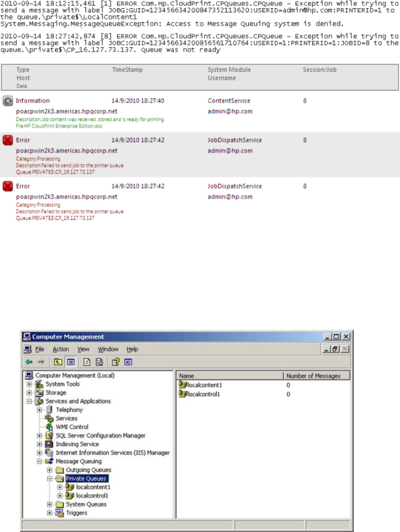Click the ContentService module text in log
The height and width of the screenshot is (532, 400).
coord(229,101)
